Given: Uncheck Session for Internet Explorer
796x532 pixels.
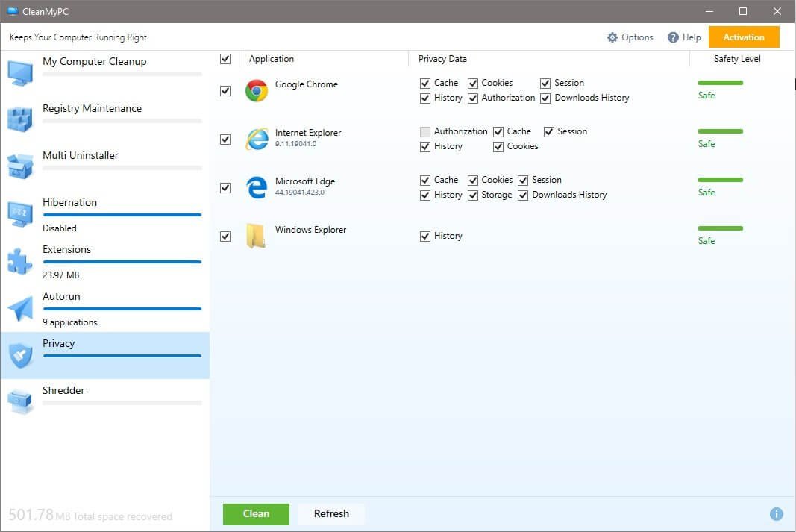Looking at the screenshot, I should [x=549, y=131].
